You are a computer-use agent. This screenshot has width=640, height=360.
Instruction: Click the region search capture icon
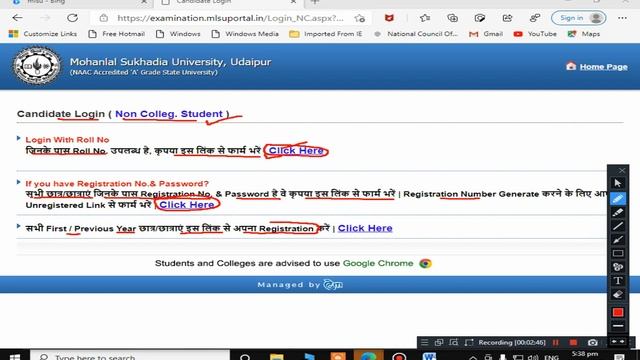click(453, 342)
